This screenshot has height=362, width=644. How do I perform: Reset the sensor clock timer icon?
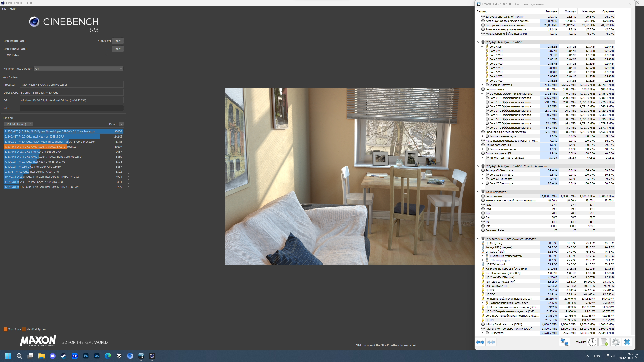pyautogui.click(x=592, y=342)
